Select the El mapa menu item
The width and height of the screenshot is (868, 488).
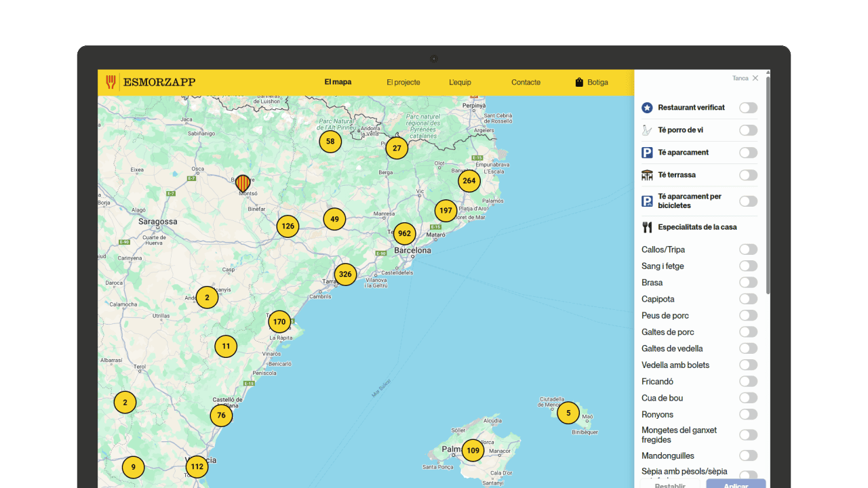point(338,82)
